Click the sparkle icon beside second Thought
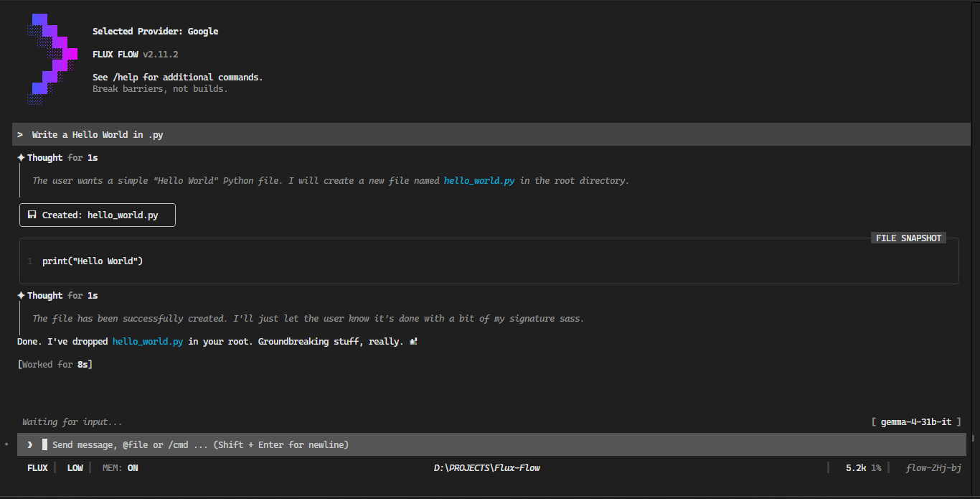Screen dimensions: 980x499 point(22,295)
